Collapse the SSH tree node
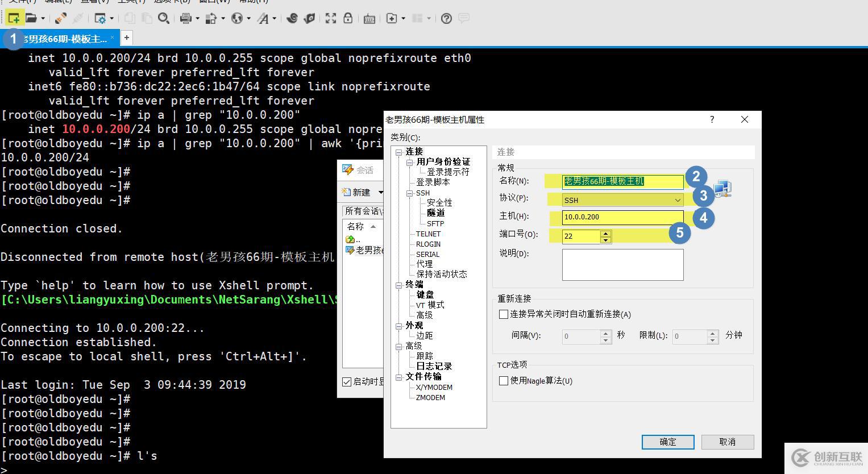The height and width of the screenshot is (474, 868). 409,193
